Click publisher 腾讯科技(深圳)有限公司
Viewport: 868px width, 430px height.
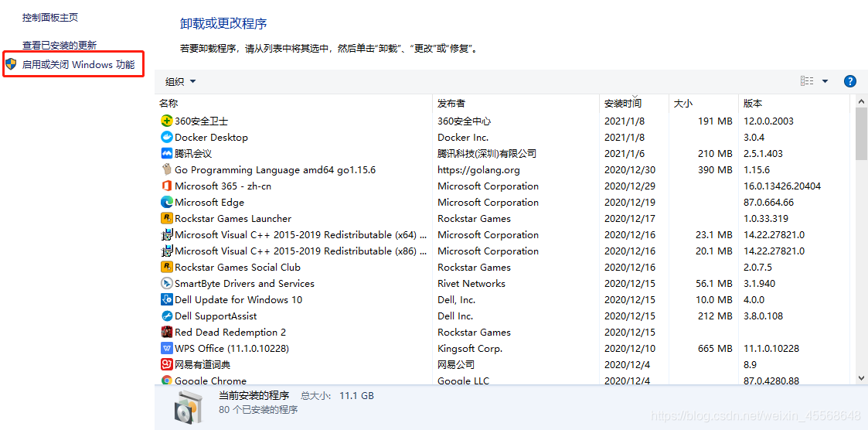(487, 153)
